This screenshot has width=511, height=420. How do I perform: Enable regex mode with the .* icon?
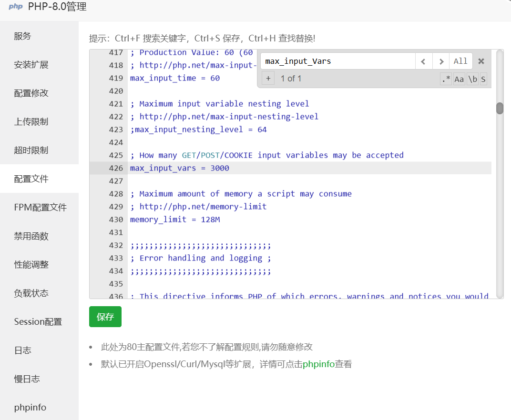click(446, 79)
